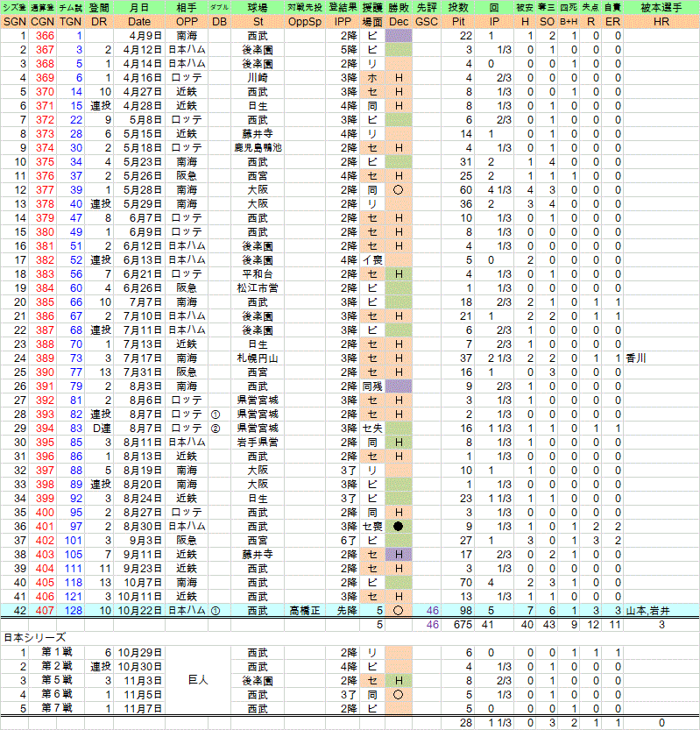The image size is (700, 730).
Task: Click the purple GSC 46 in row 42
Action: tap(433, 610)
